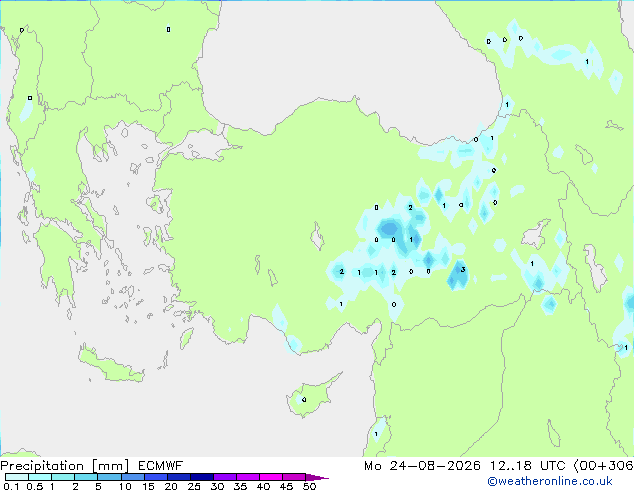
Task: Click the '10' legend scale label
Action: (x=125, y=486)
